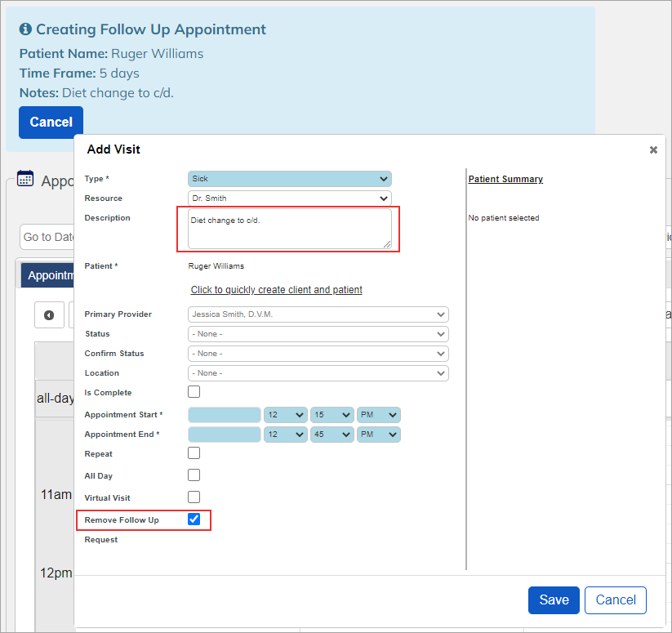Enable the Virtual Visit checkbox

[x=194, y=497]
